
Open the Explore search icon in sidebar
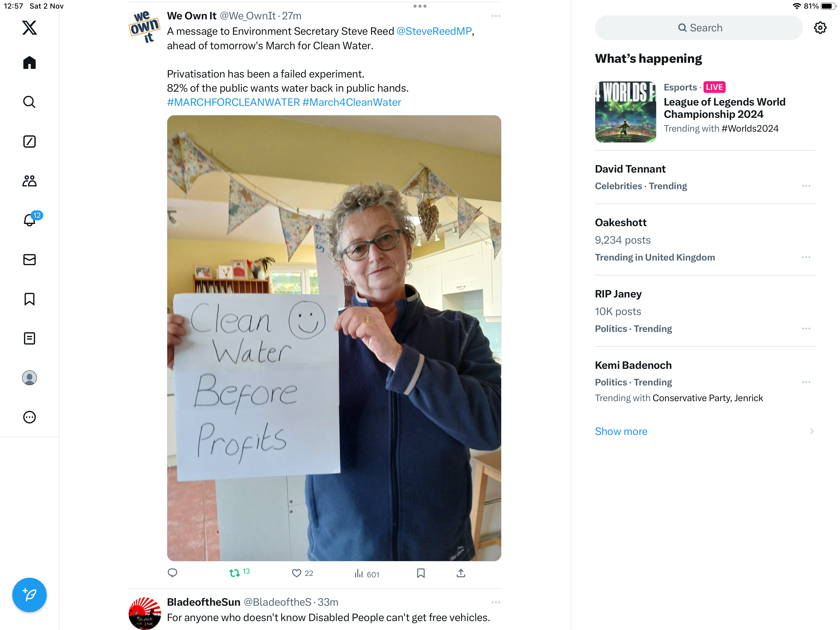tap(29, 102)
